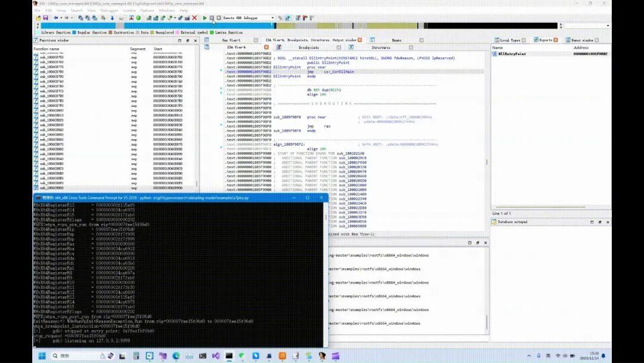Viewport: 644px width, 363px height.
Task: Click the Exports panel icon
Action: (x=536, y=40)
